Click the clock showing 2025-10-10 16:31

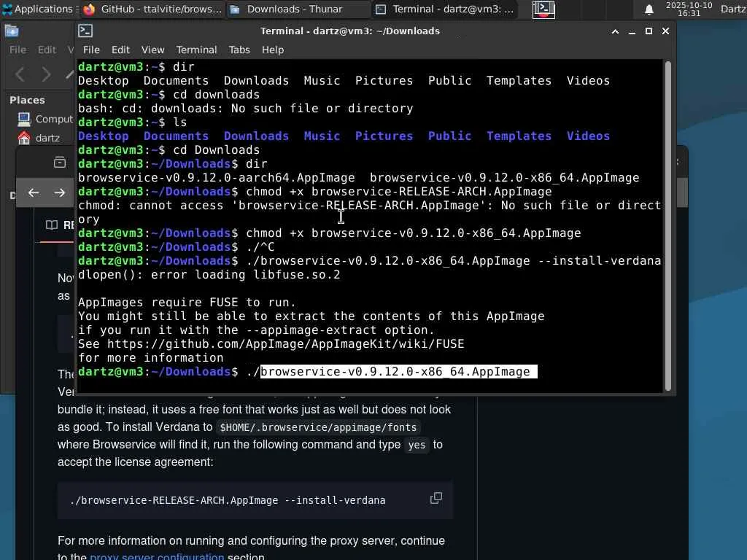[x=689, y=9]
